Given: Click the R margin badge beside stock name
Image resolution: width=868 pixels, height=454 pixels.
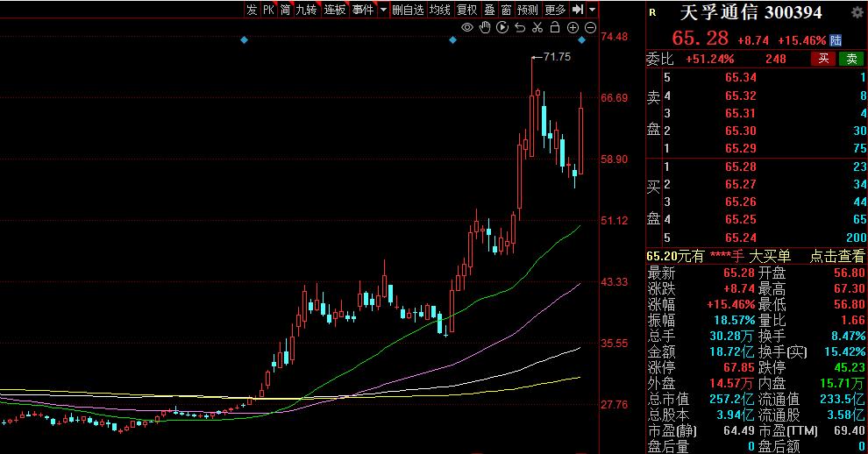Looking at the screenshot, I should [x=652, y=12].
